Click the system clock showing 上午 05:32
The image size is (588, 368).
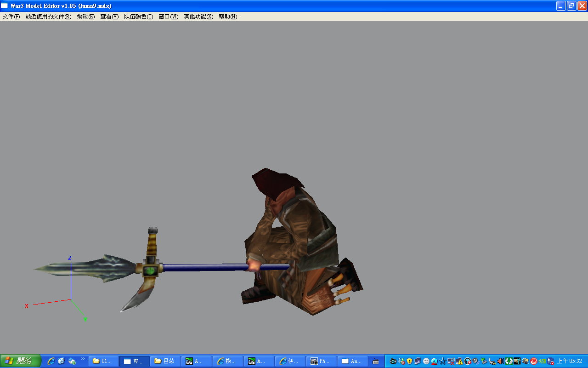(x=570, y=361)
